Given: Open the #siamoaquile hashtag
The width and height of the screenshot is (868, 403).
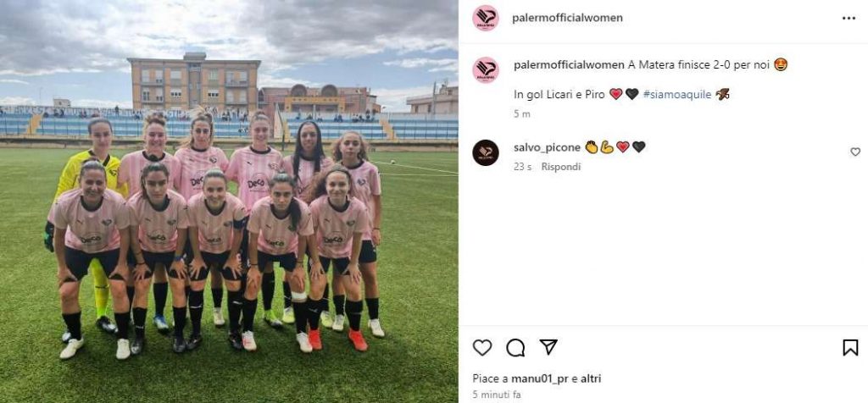Looking at the screenshot, I should coord(677,95).
